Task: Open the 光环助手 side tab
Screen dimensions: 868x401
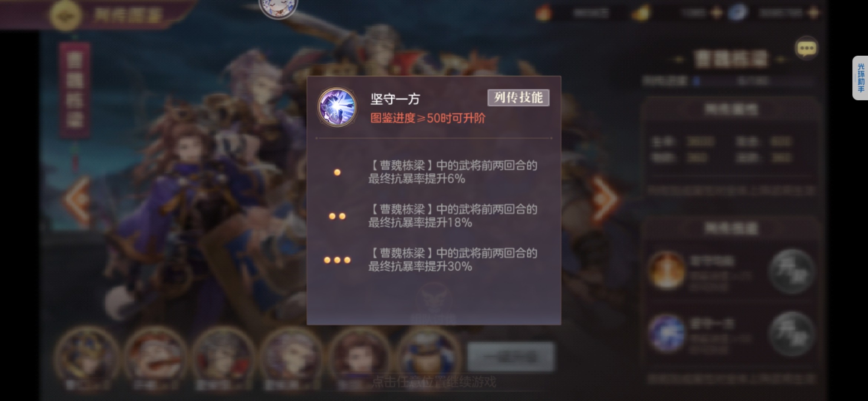Action: coord(860,78)
